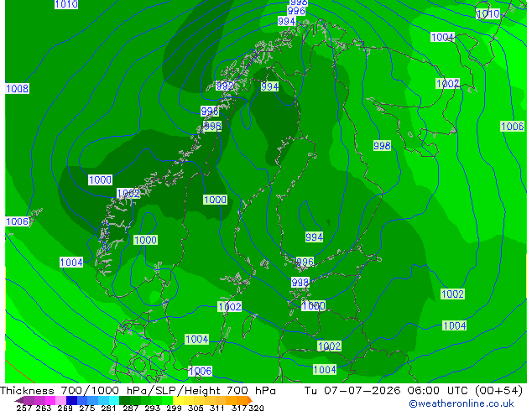Click the 1002 label directly above the 1004 at bottom right
This screenshot has height=411, width=532.
452,294
